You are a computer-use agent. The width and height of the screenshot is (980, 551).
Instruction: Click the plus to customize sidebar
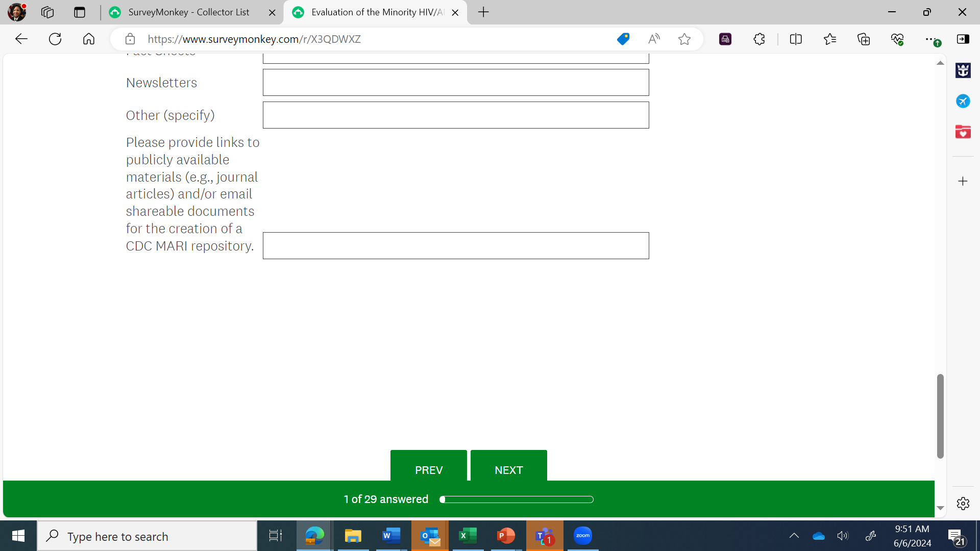coord(963,182)
